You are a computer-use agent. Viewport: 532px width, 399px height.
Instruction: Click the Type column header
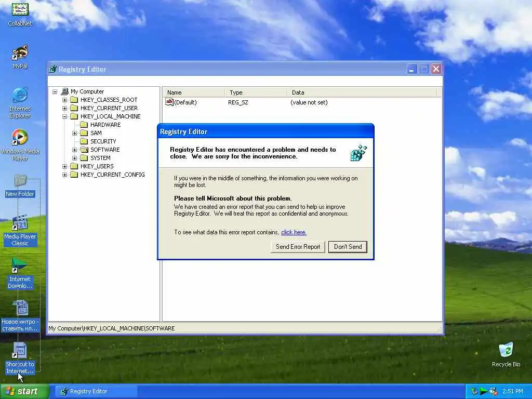(x=256, y=92)
